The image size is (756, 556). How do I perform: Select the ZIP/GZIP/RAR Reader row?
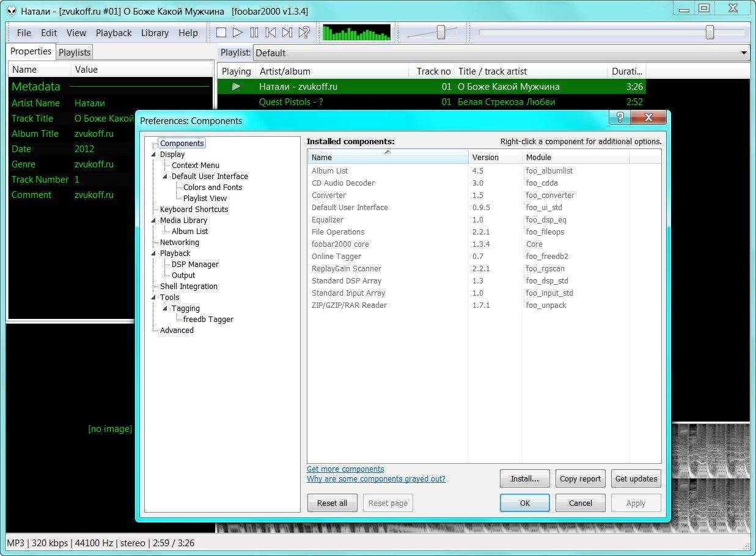point(484,305)
